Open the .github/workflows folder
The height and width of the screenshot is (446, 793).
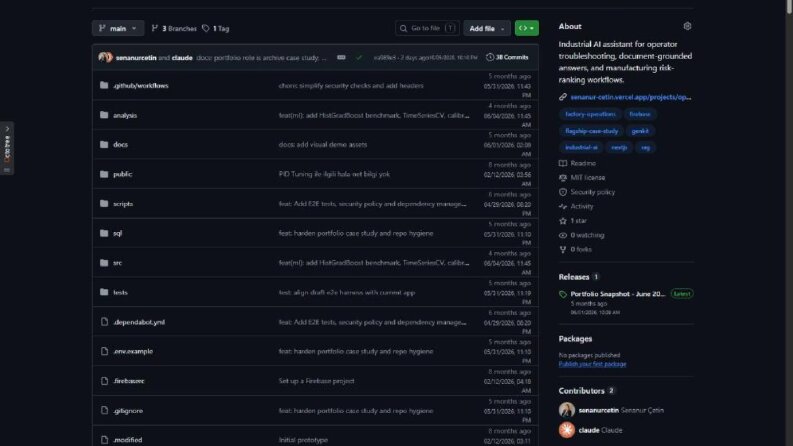[x=141, y=85]
